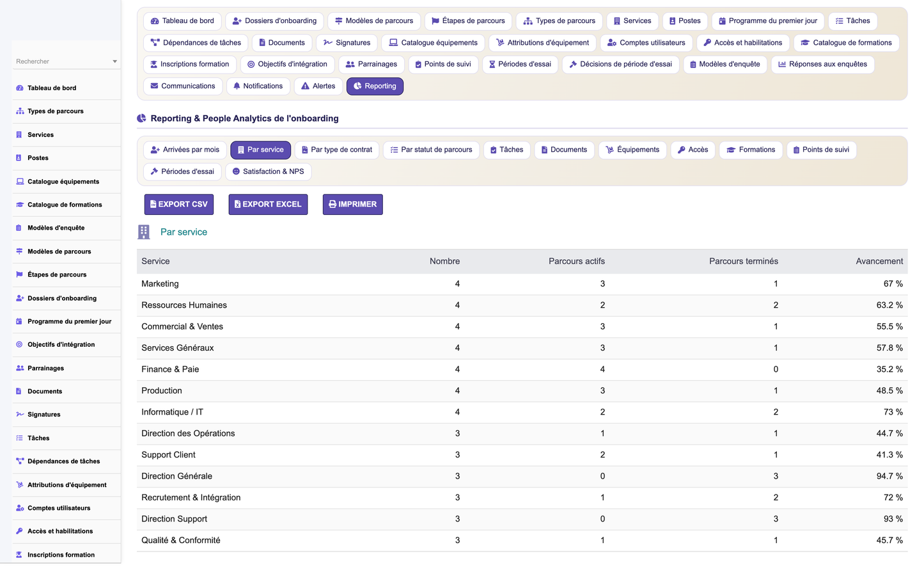Viewport: 924px width, 572px height.
Task: Switch to Par type de contrat report
Action: (337, 150)
